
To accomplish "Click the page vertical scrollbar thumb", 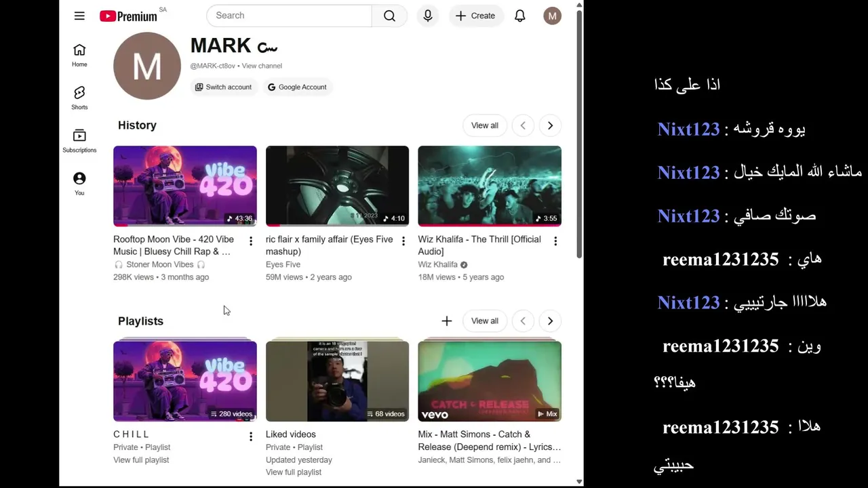I will [x=579, y=134].
